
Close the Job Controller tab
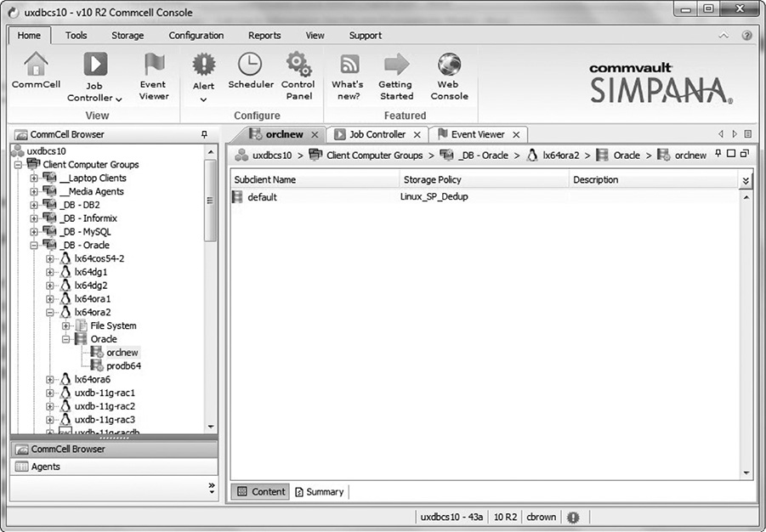(417, 135)
